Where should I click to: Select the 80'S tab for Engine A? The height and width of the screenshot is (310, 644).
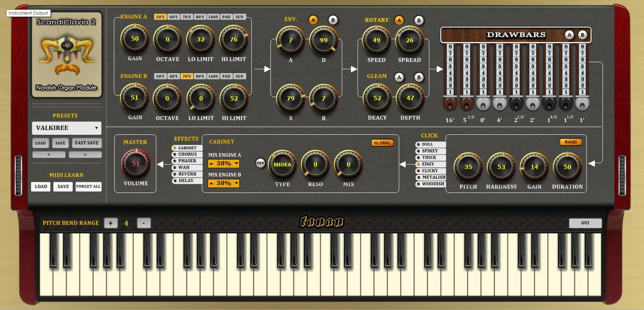point(200,17)
